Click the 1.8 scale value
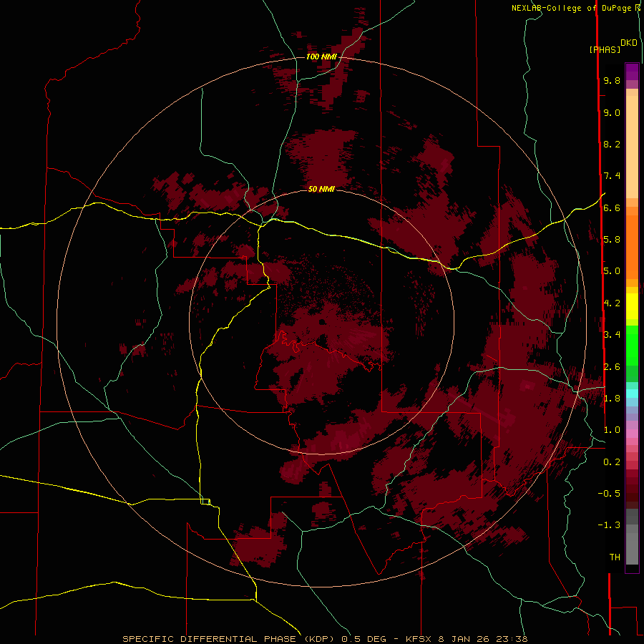The width and height of the screenshot is (644, 644). tap(612, 399)
